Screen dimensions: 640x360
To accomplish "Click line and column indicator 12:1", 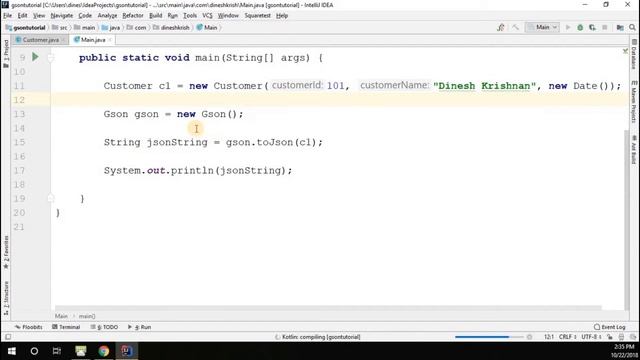I will coord(549,337).
